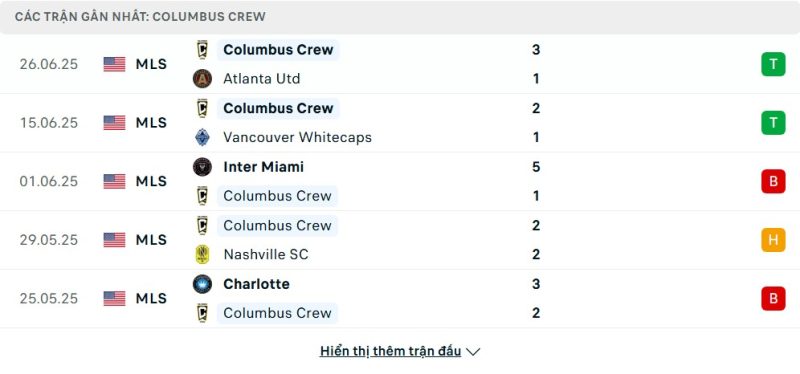Image resolution: width=800 pixels, height=374 pixels.
Task: Click MLS league label in 01.06.25 row
Action: 151,181
